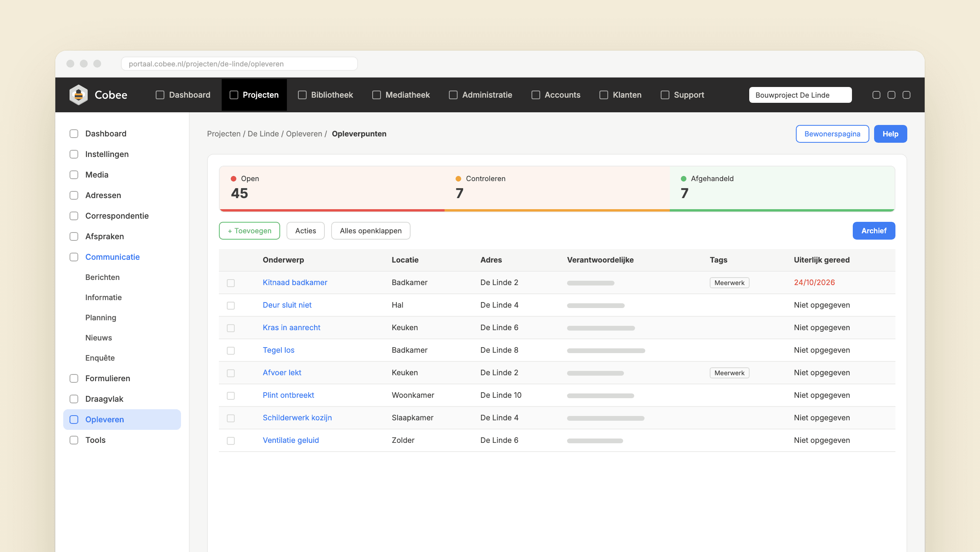This screenshot has height=552, width=980.
Task: Click the Help button
Action: click(x=890, y=134)
